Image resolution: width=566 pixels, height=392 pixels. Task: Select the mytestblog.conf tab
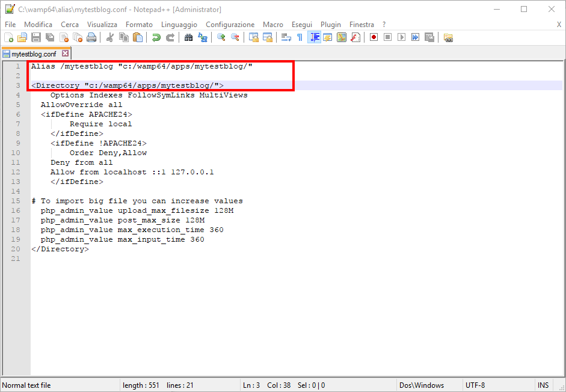click(34, 54)
